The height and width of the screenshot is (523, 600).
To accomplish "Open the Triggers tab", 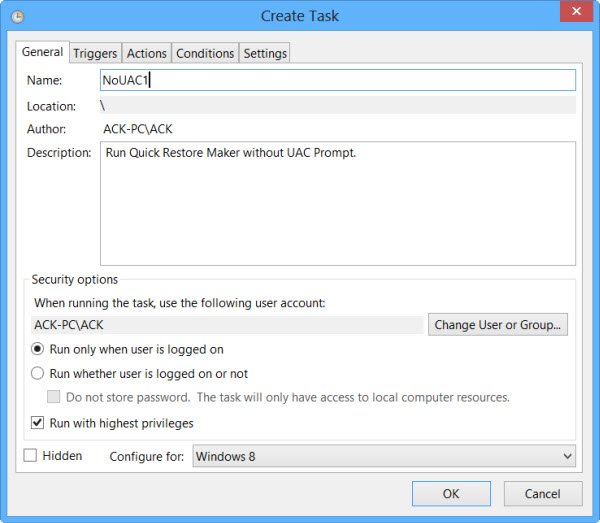I will coord(95,53).
